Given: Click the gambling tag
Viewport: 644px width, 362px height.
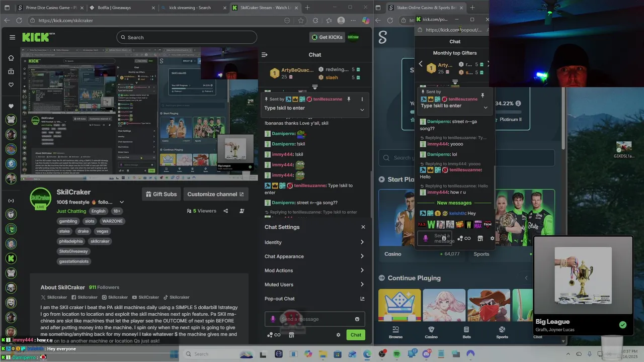Looking at the screenshot, I should [68, 221].
